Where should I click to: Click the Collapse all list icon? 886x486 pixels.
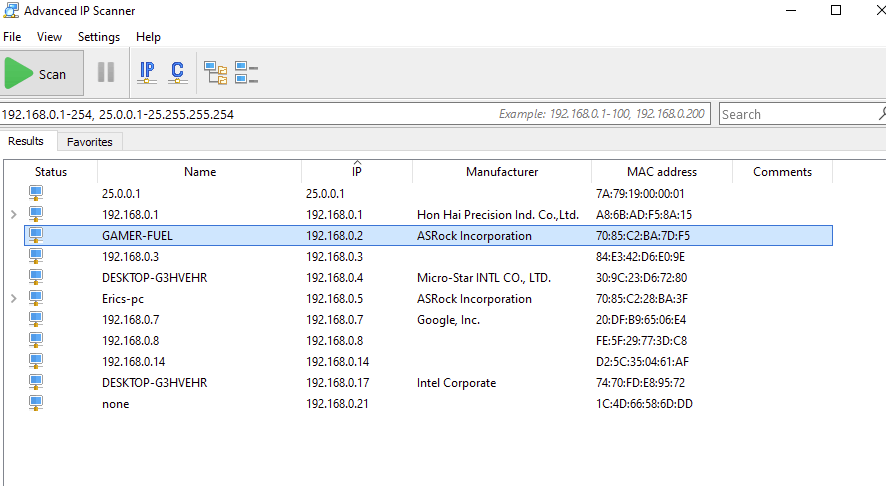(246, 73)
